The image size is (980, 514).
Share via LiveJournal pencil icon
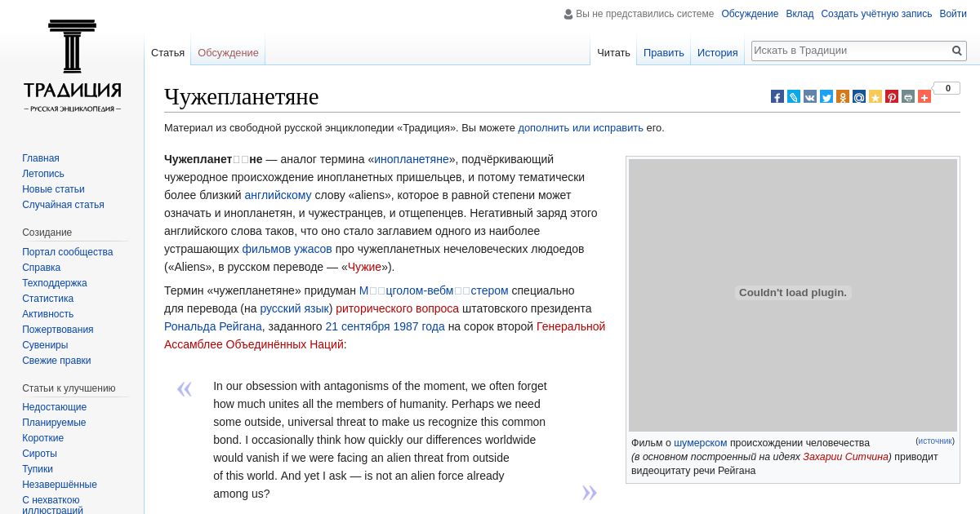coord(794,96)
